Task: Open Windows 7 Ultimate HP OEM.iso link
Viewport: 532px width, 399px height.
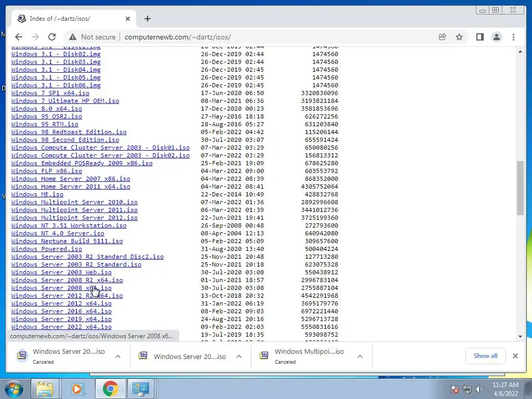Action: coord(65,101)
